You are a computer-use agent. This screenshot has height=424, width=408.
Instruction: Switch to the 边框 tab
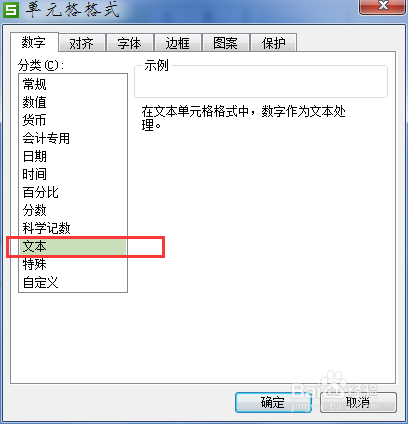tap(178, 43)
